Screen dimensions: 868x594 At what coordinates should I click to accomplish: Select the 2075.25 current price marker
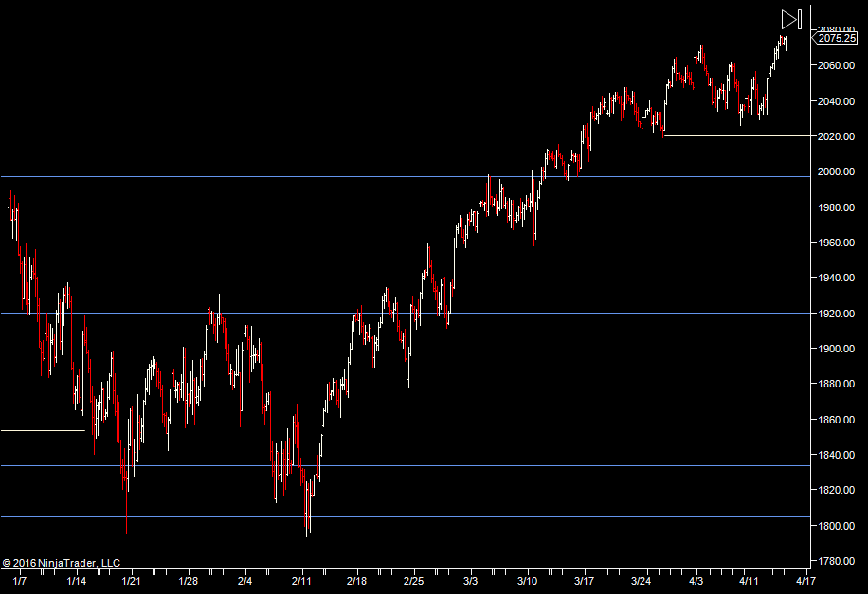click(x=837, y=38)
